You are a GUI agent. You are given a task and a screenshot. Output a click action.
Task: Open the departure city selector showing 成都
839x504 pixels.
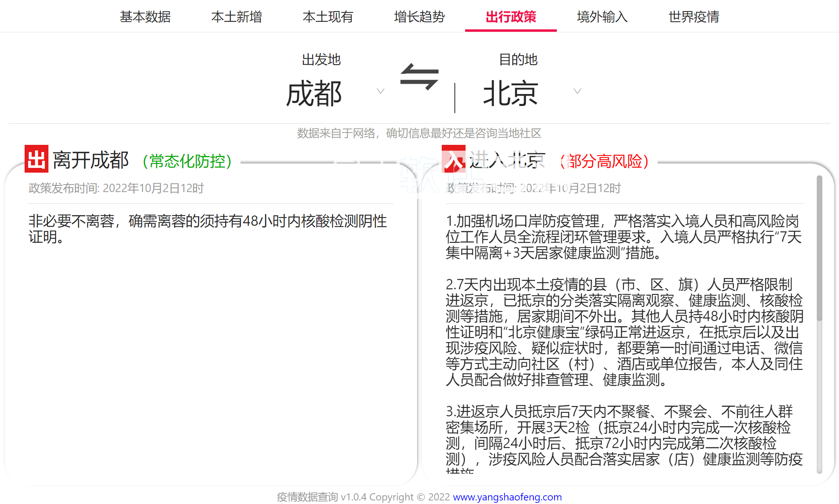tap(314, 94)
